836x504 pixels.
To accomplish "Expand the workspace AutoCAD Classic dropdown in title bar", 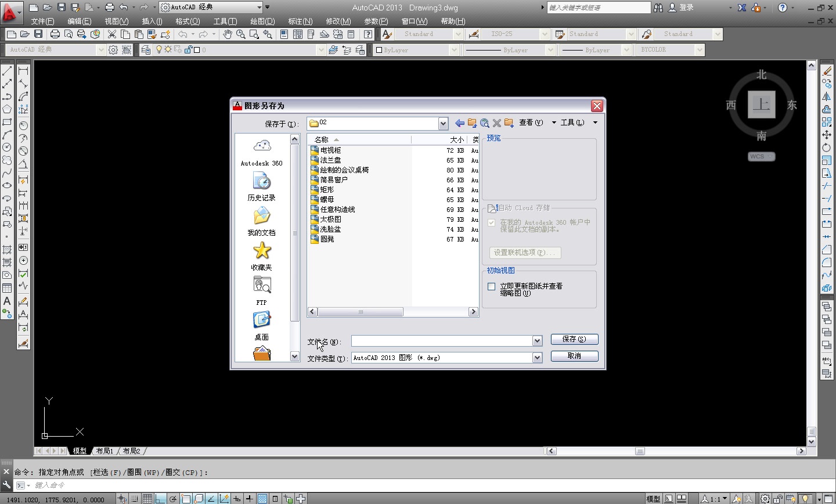I will 260,7.
